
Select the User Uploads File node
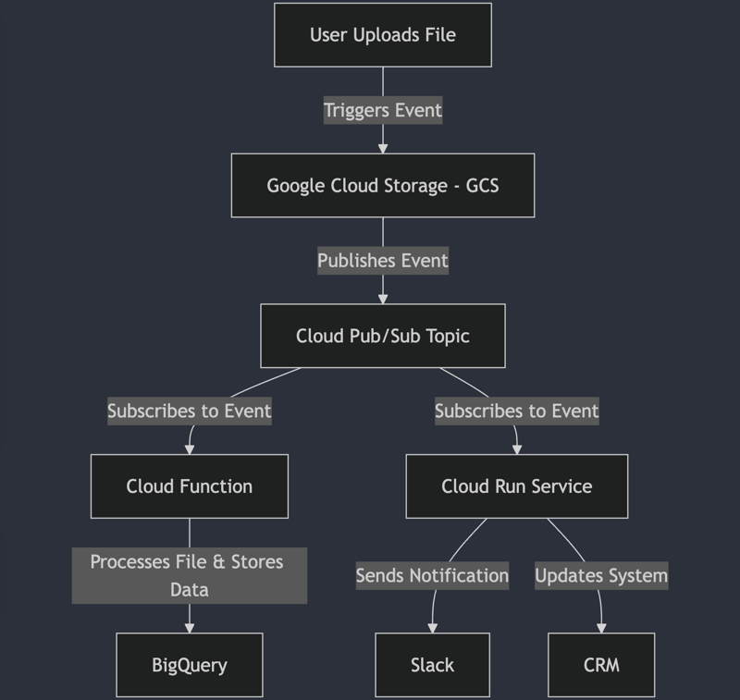point(383,35)
